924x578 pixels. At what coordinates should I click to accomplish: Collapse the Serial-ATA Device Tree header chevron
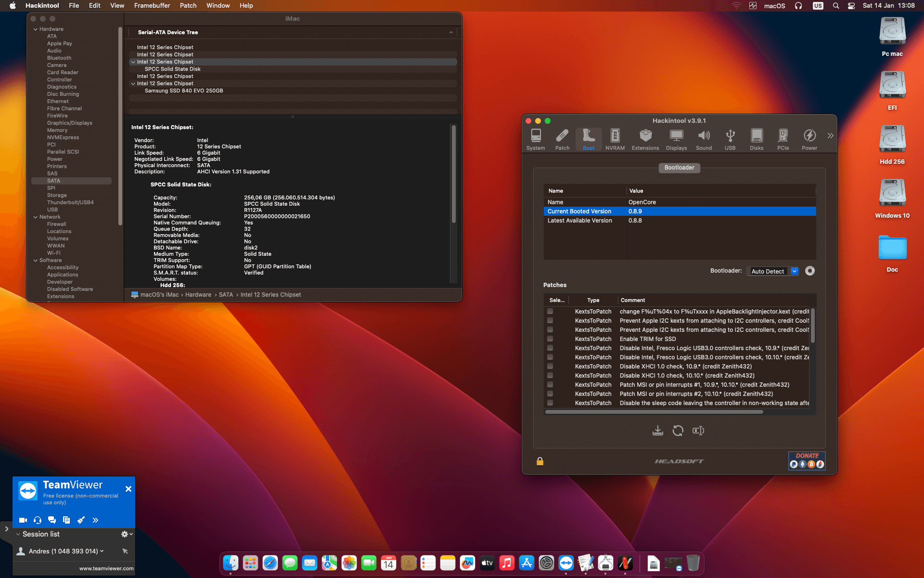point(451,32)
